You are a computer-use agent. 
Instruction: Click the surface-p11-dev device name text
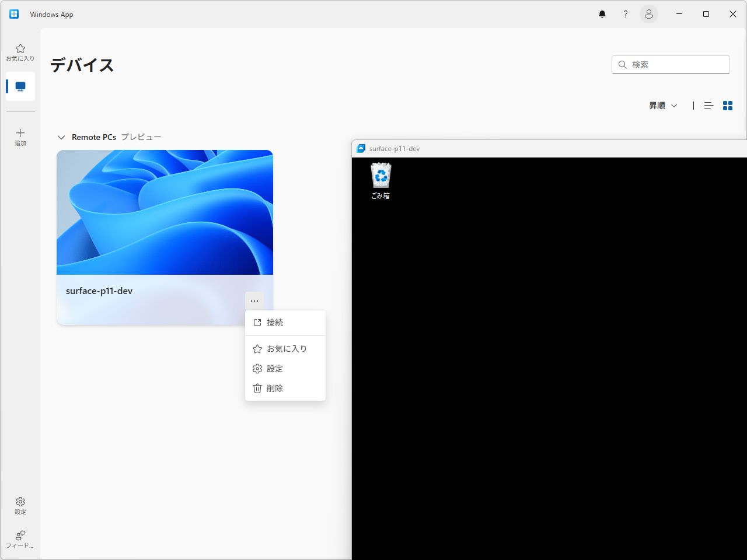99,291
